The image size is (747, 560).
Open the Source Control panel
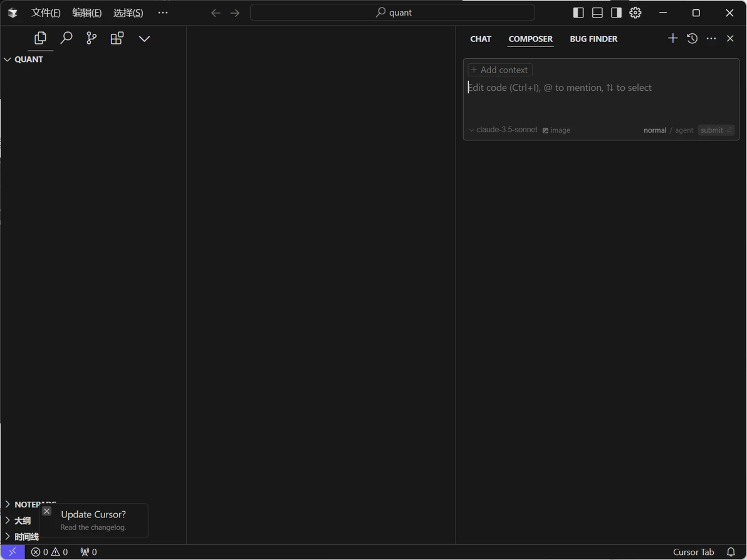[x=91, y=38]
